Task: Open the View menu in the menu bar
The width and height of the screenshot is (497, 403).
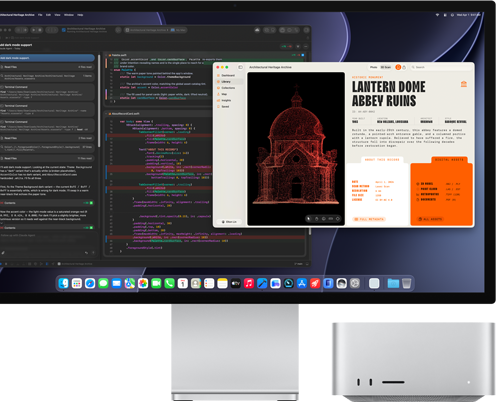Action: click(x=57, y=15)
